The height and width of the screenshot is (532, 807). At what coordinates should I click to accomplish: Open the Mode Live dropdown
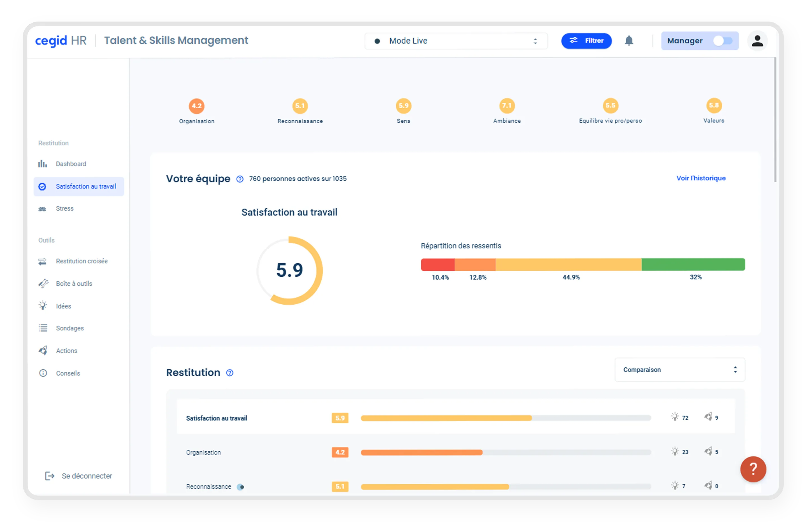click(x=456, y=41)
